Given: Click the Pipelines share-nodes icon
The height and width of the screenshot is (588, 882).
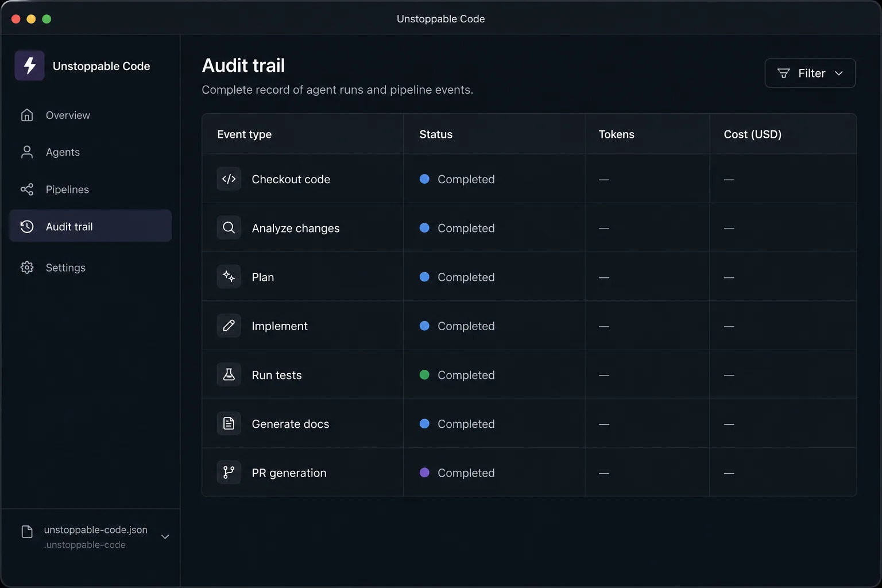Looking at the screenshot, I should pos(27,189).
